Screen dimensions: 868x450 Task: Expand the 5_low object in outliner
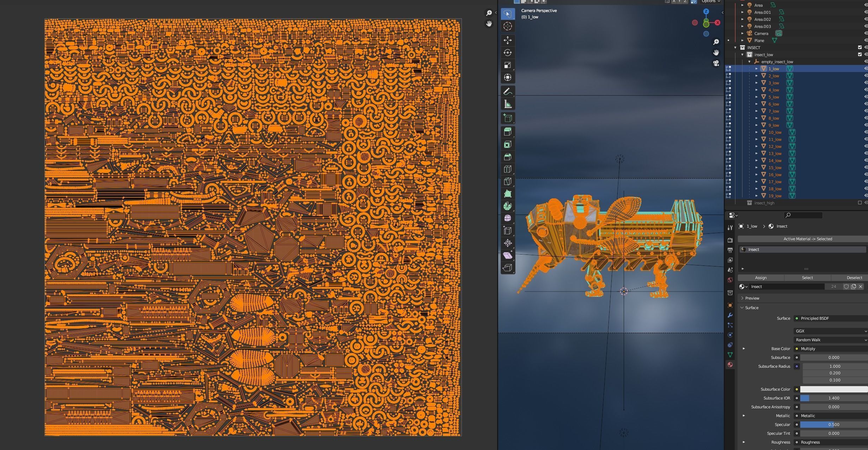pyautogui.click(x=757, y=97)
